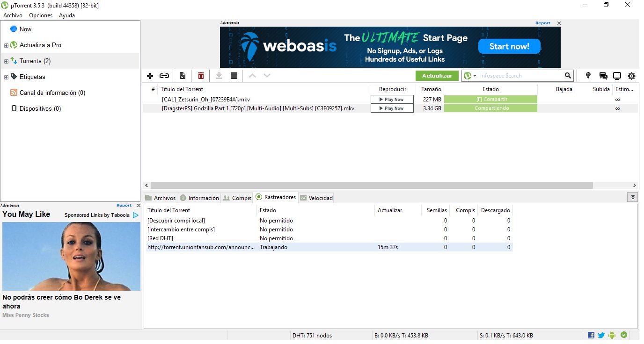
Task: Click Bo Derek sponsored article headline
Action: click(x=61, y=301)
